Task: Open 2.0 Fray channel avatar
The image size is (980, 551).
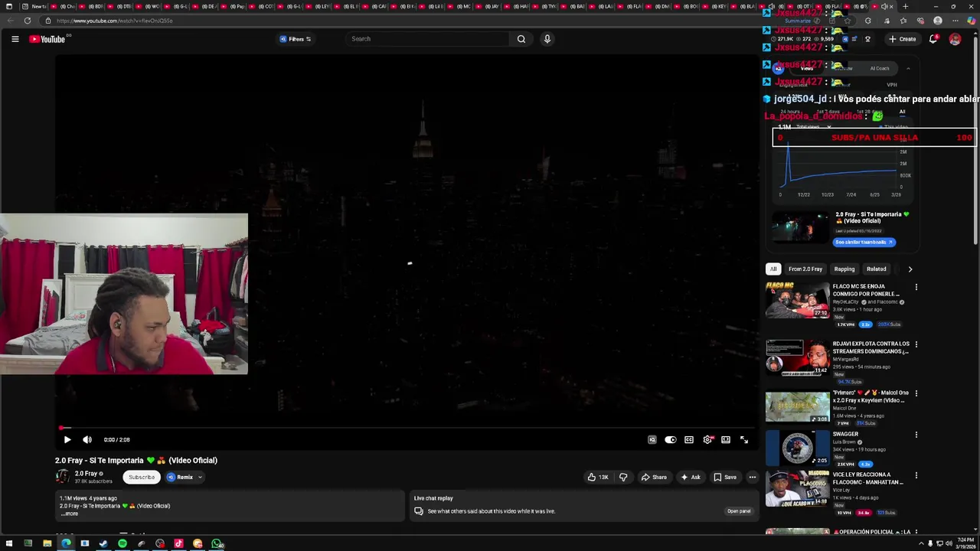Action: [62, 477]
